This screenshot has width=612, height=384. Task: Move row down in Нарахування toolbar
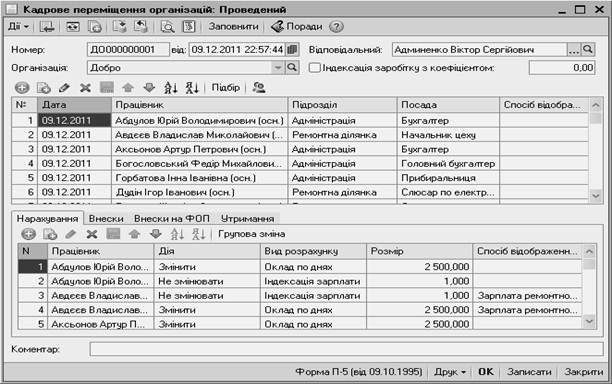pyautogui.click(x=155, y=234)
